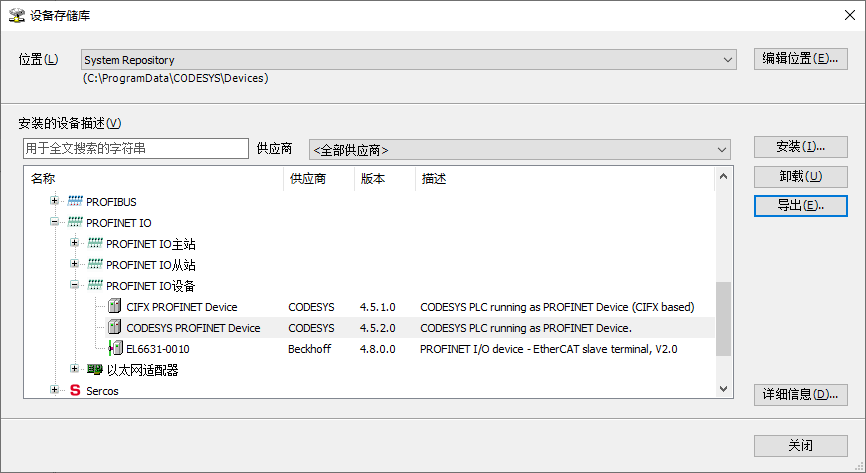Click the PROFINET IO主站 node icon
Image resolution: width=866 pixels, height=473 pixels.
95,243
